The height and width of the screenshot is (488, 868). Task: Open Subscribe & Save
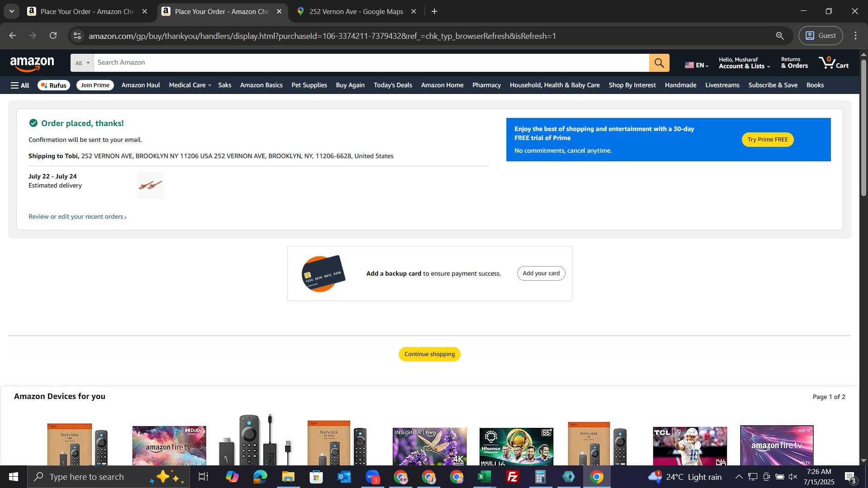(773, 85)
